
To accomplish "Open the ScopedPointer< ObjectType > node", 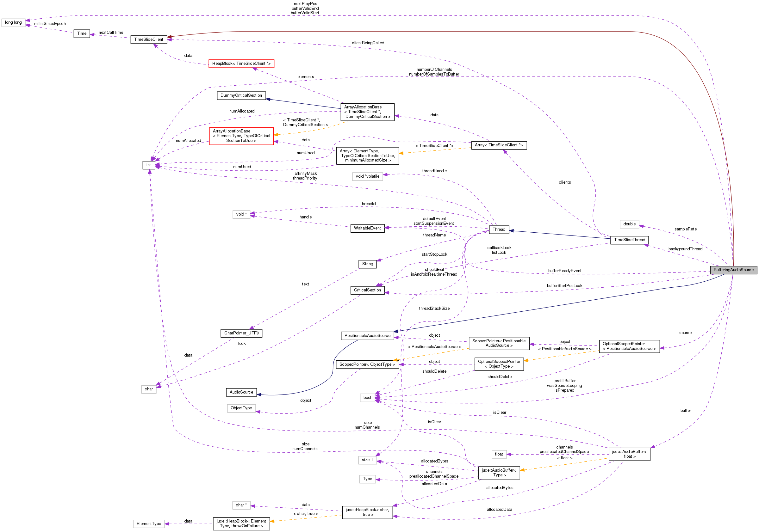I will [x=367, y=364].
